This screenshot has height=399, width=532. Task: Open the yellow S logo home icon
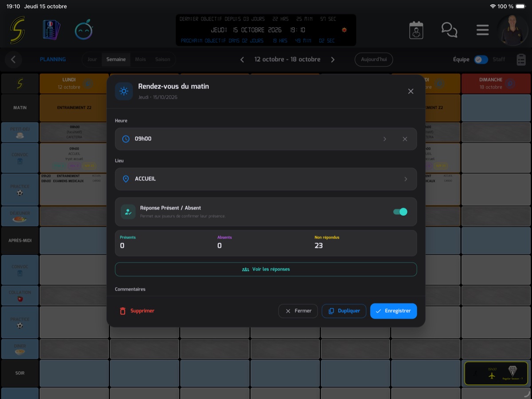17,30
